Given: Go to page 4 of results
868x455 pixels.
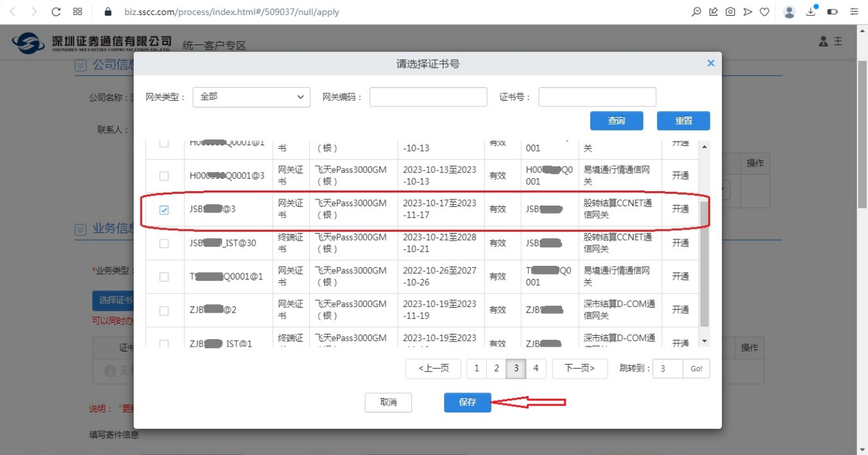Looking at the screenshot, I should [535, 369].
